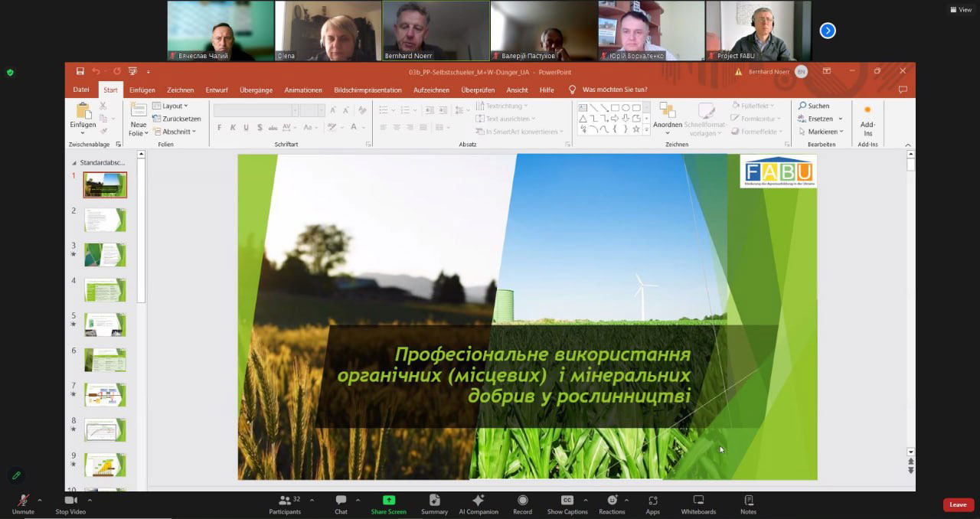Open the Zoom Chat panel
Screen dimensions: 980x519
point(341,504)
